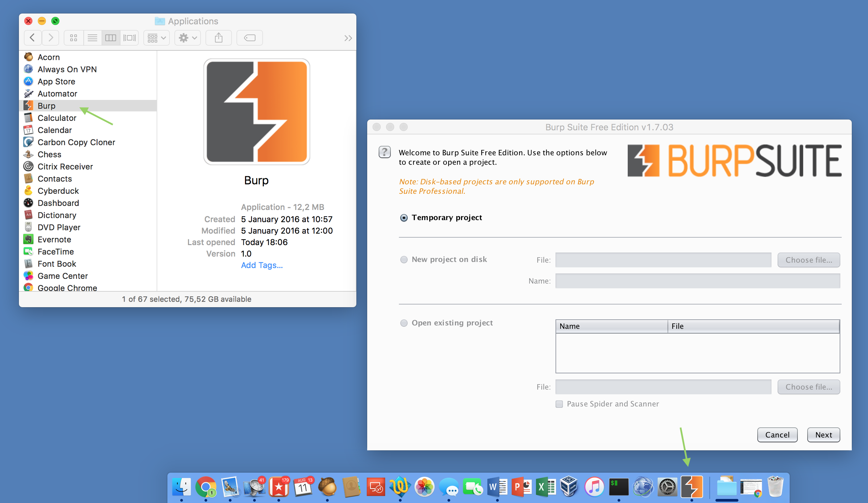
Task: Launch Google Chrome from the Dock
Action: [206, 487]
